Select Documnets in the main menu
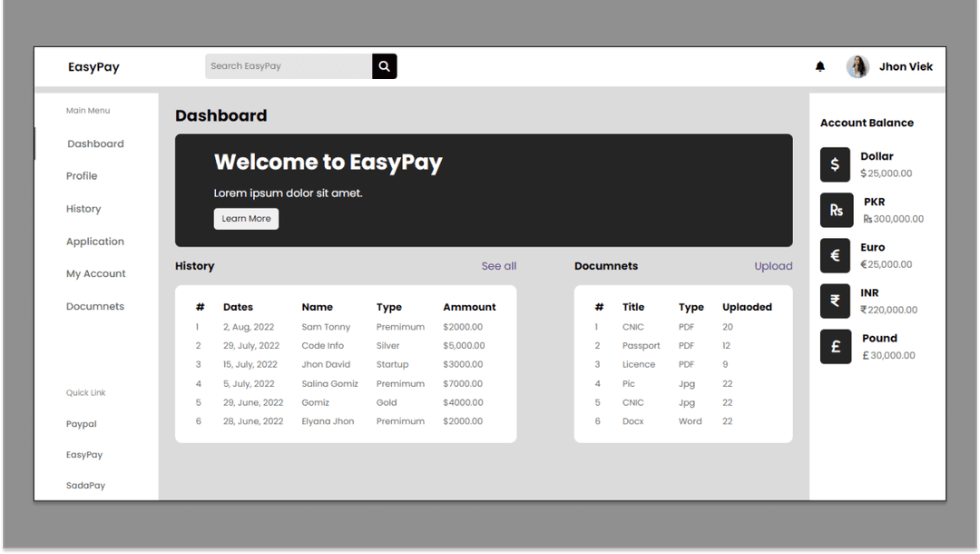980x554 pixels. click(x=95, y=306)
